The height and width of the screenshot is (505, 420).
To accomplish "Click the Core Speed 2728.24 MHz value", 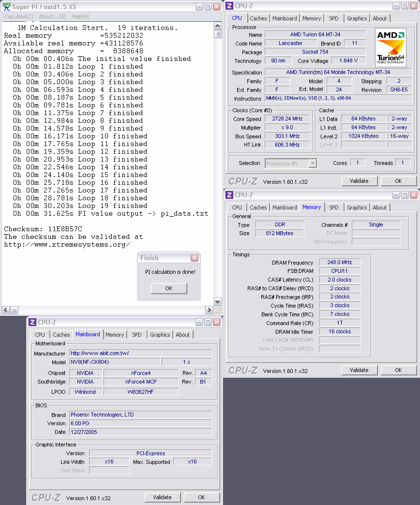I will (x=287, y=119).
